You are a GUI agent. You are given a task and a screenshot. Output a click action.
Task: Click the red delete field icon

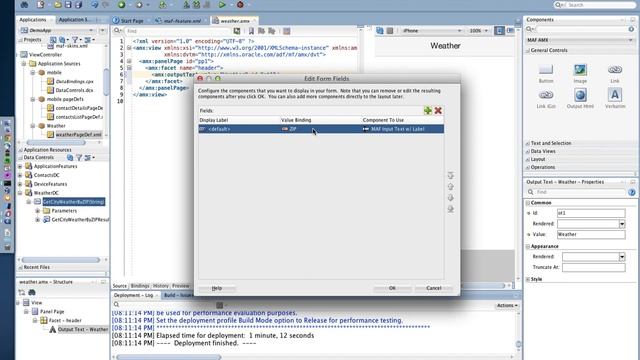[438, 110]
